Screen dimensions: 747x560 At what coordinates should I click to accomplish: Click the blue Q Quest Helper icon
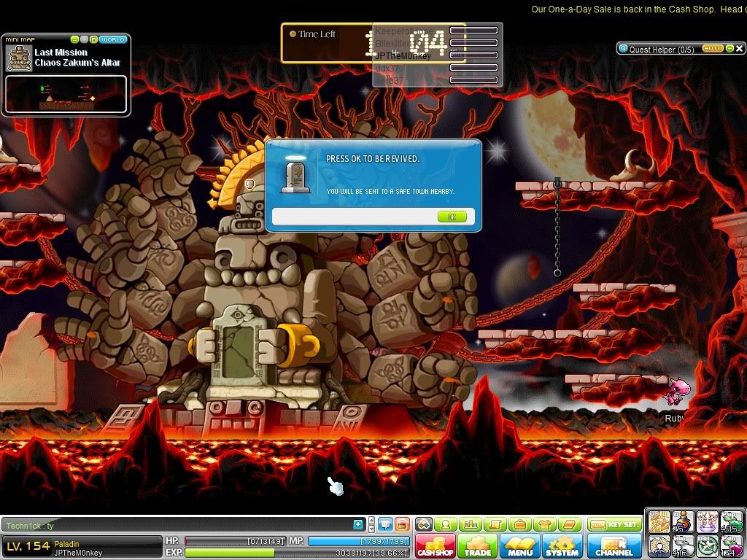click(623, 49)
